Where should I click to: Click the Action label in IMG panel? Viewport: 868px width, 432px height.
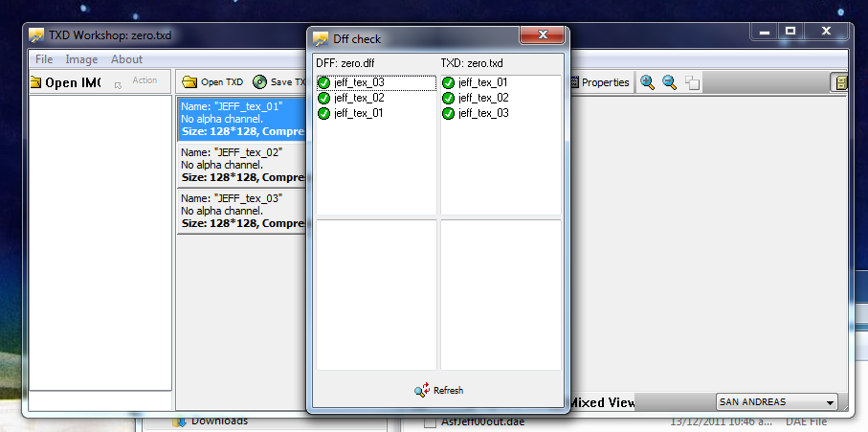145,80
